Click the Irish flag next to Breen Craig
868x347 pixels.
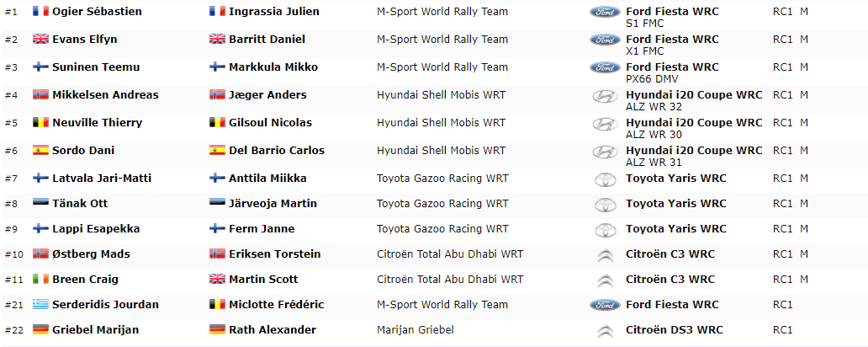[40, 279]
